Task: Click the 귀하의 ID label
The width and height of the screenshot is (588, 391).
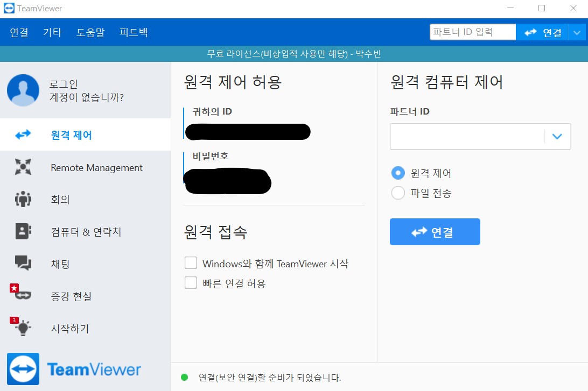Action: pos(212,112)
